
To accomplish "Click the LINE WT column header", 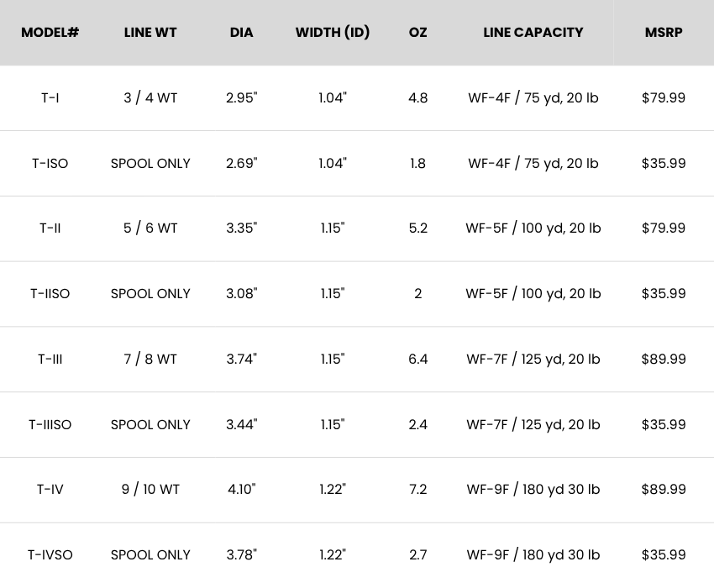I will [150, 33].
